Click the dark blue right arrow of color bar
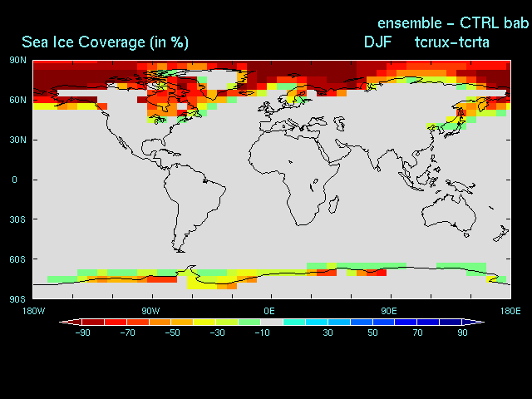 473,322
